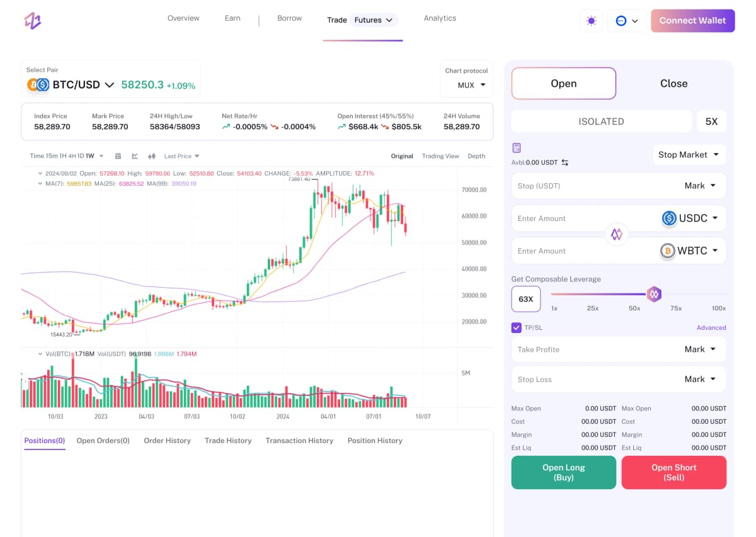Open the calendar icon in chart toolbar

coord(118,156)
